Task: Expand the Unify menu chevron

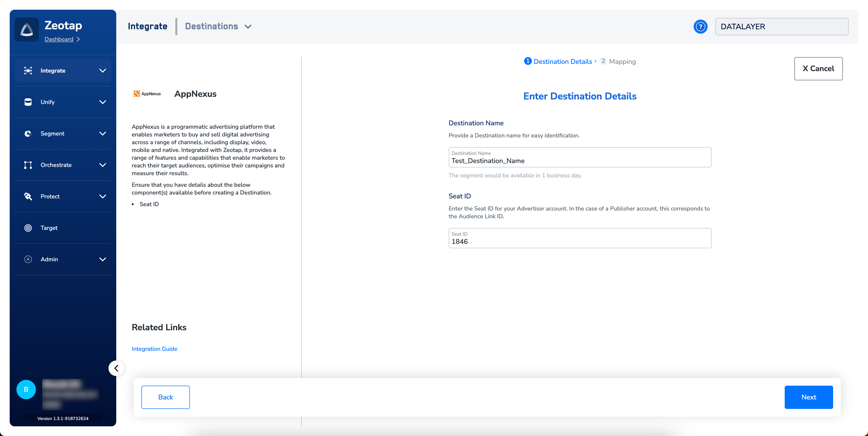Action: [102, 102]
